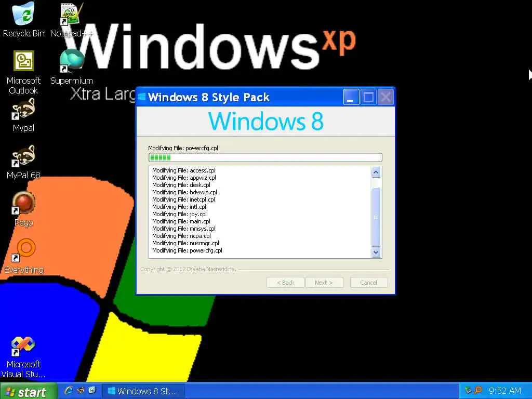Select the log line 'Modifying File: desk.cpl'

[x=181, y=185]
